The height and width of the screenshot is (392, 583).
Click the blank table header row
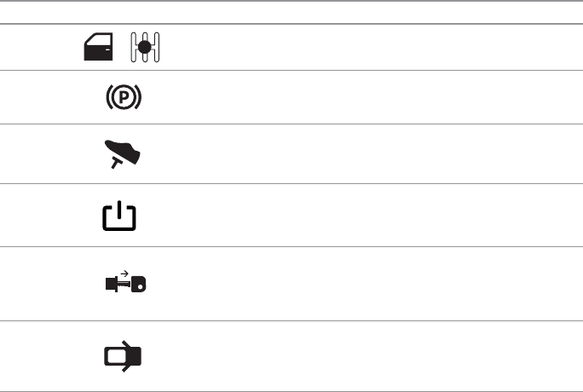[x=291, y=12]
